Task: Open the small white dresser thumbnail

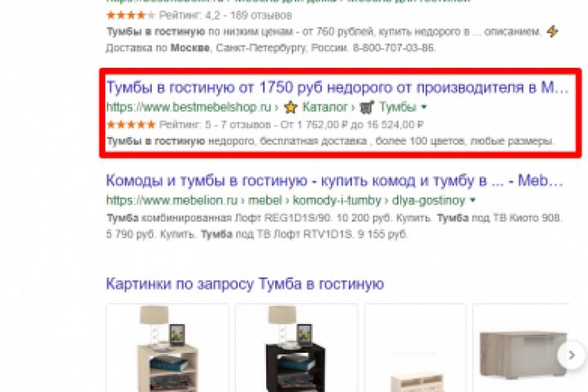Action: coord(416,348)
